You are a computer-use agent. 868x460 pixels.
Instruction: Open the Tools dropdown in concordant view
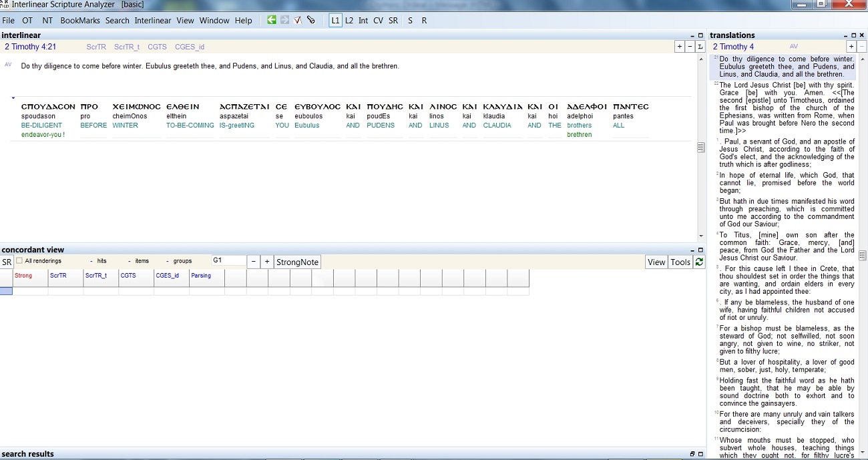680,262
